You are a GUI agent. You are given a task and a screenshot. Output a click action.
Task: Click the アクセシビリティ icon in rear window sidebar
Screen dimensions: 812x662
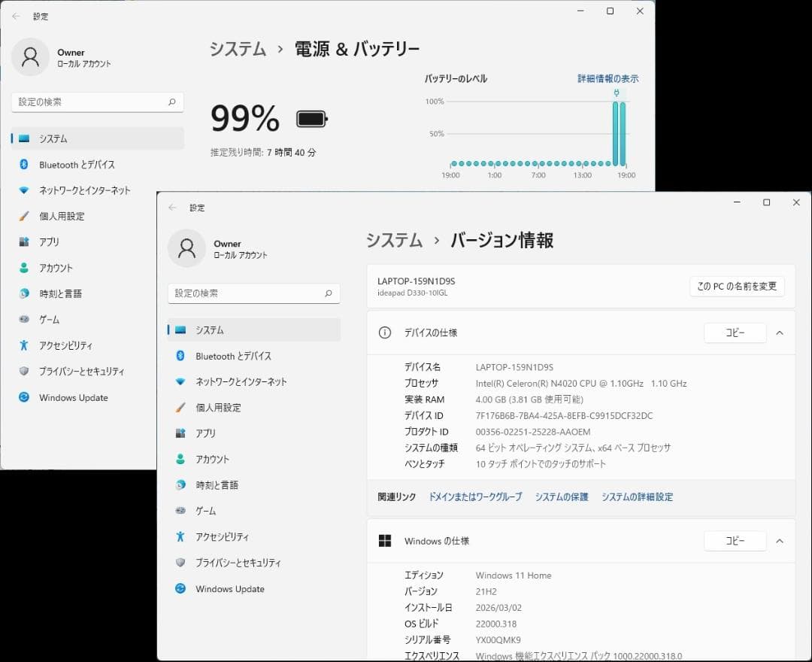click(x=24, y=345)
